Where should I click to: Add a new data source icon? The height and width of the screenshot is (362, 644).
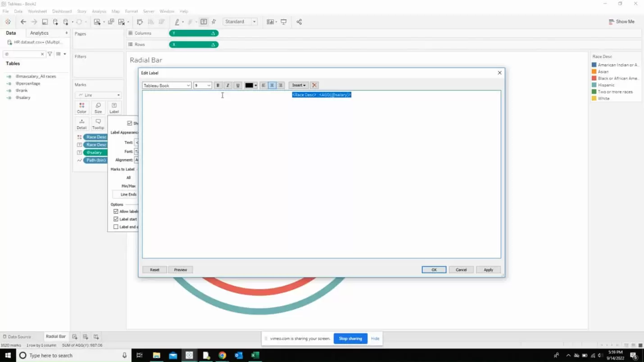pyautogui.click(x=55, y=22)
